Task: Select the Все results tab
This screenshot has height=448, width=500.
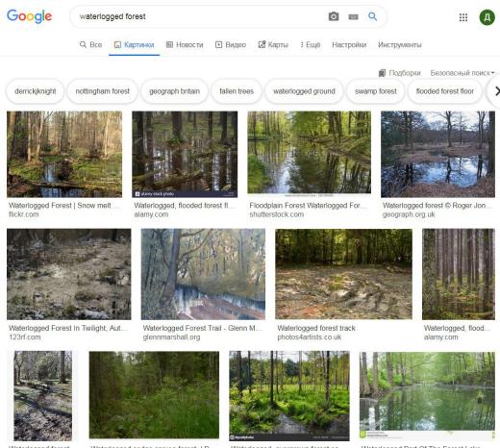Action: tap(90, 45)
